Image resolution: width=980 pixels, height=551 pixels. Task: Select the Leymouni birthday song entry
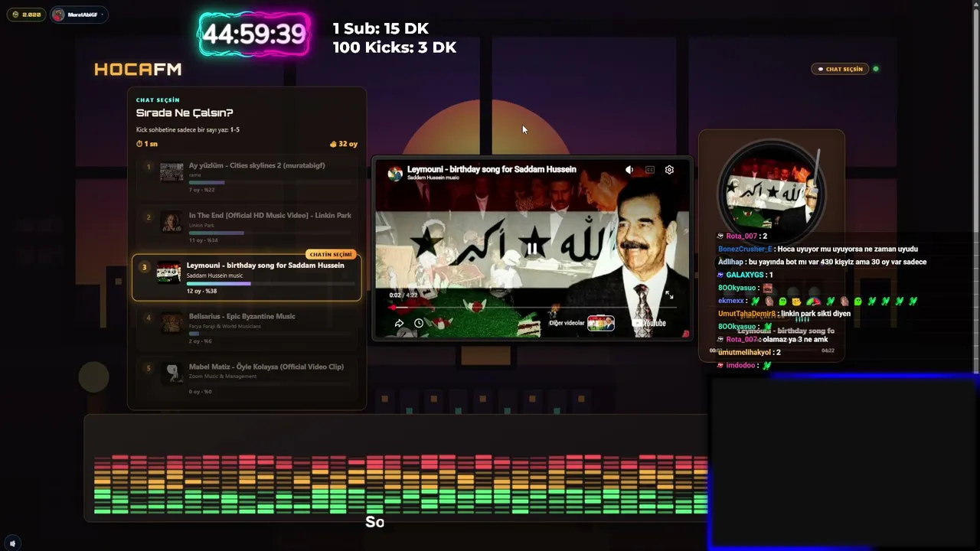coord(247,276)
